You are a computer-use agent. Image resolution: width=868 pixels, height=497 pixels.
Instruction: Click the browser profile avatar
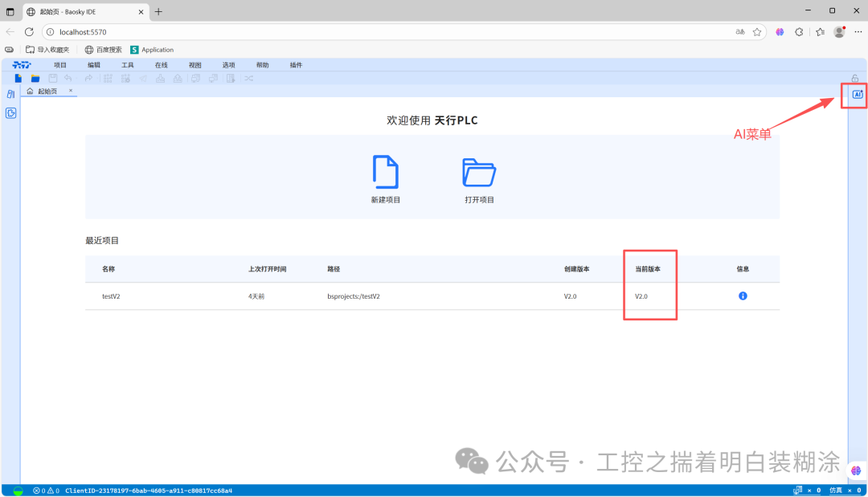pos(839,32)
